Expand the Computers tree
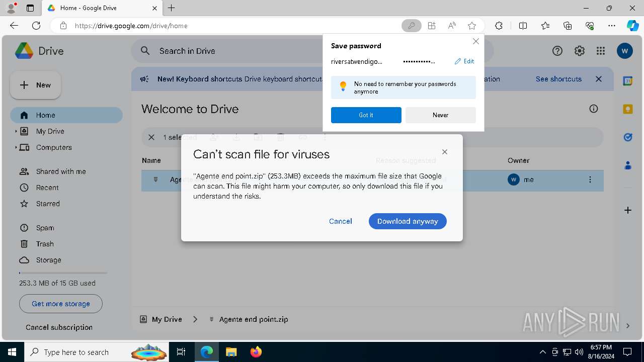644x362 pixels. (16, 147)
